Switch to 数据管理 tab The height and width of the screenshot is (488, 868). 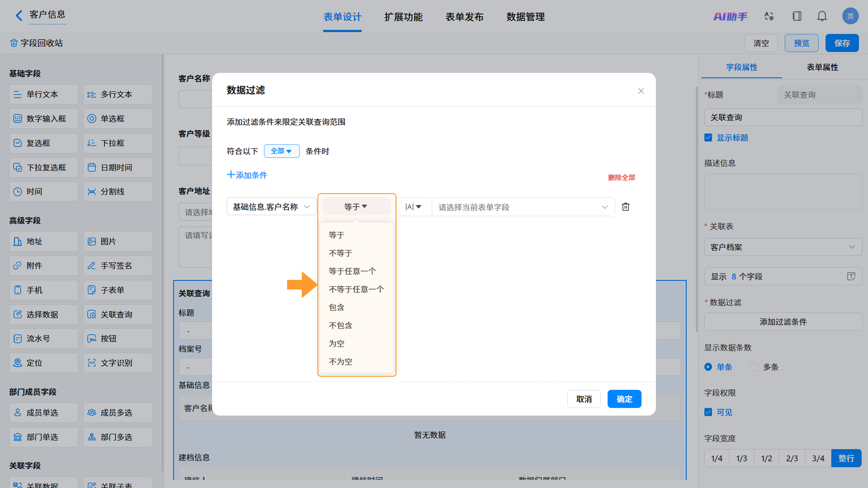tap(525, 17)
